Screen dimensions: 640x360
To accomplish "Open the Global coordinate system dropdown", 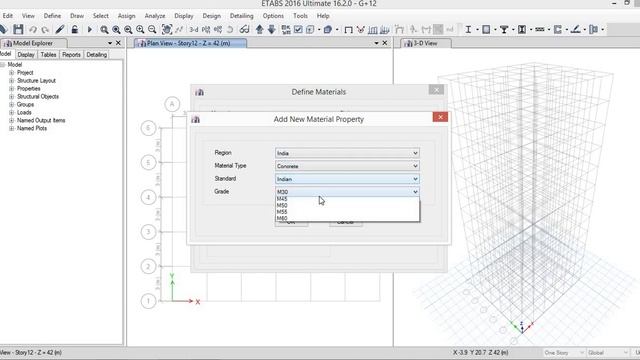I will (x=608, y=353).
